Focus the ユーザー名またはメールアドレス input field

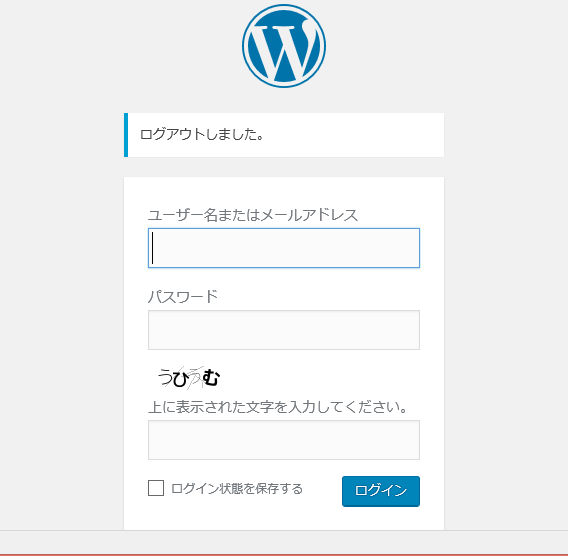[284, 248]
